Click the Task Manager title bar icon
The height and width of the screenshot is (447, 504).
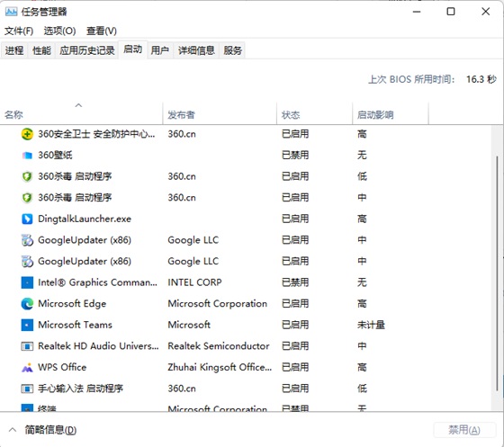11,12
